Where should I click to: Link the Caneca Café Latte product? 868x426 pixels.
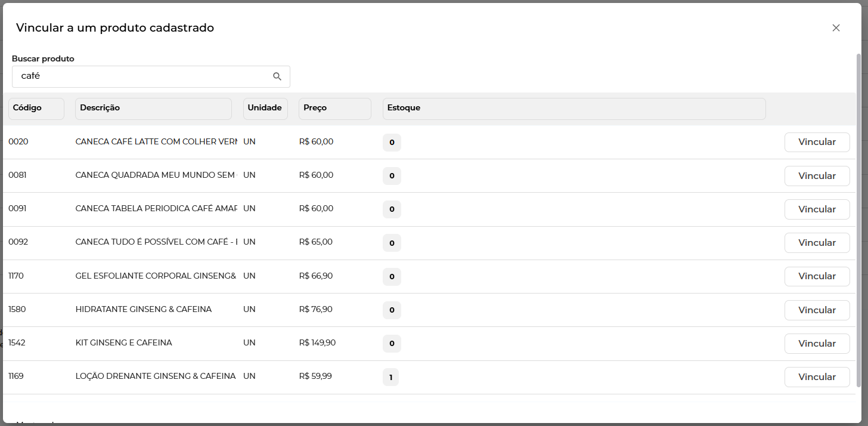817,142
